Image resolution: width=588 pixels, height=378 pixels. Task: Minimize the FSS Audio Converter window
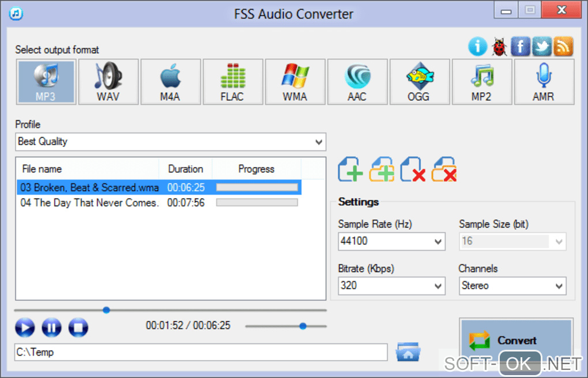tap(506, 10)
